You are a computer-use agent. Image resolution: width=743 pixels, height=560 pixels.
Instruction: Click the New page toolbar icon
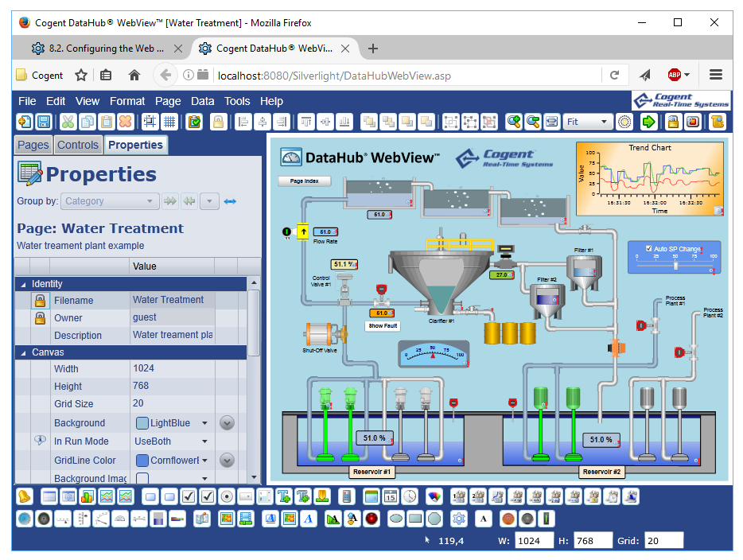pyautogui.click(x=25, y=122)
